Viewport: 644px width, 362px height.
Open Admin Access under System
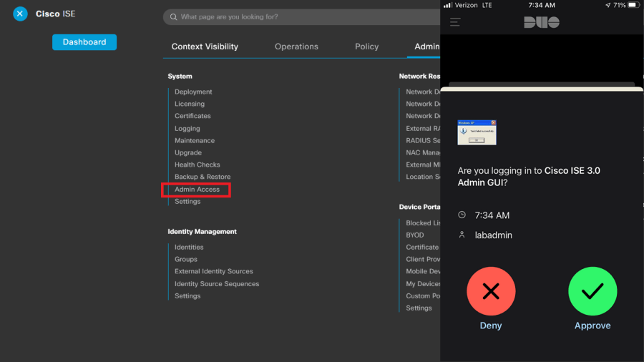pos(197,190)
